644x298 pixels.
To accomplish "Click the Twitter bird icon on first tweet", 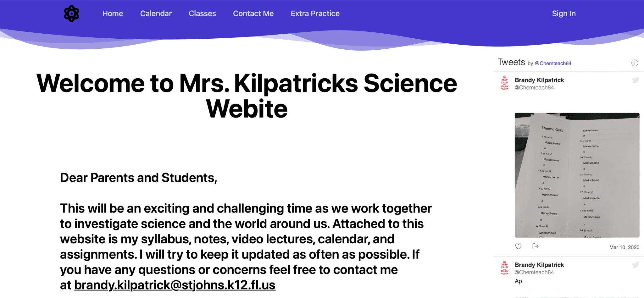I will [635, 80].
